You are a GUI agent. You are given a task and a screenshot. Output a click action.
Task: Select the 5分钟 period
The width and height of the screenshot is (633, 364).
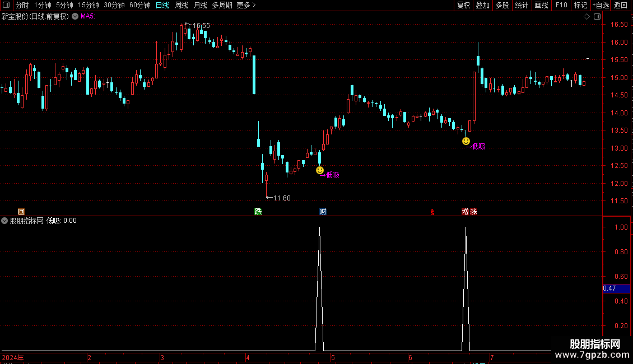pos(64,5)
